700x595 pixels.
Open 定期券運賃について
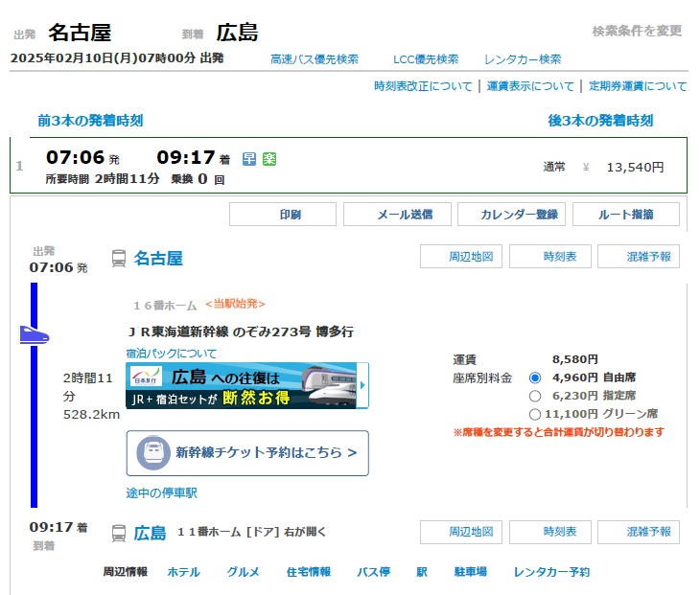tap(638, 86)
